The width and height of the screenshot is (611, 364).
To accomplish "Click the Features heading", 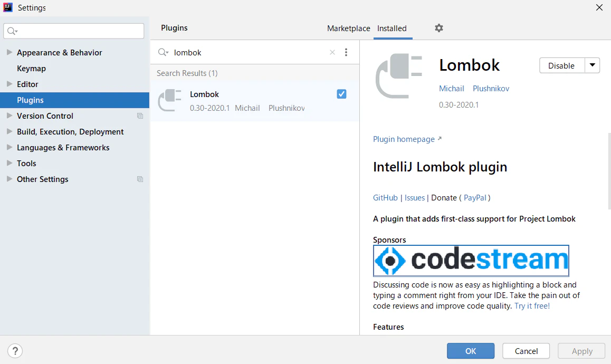I will click(388, 327).
